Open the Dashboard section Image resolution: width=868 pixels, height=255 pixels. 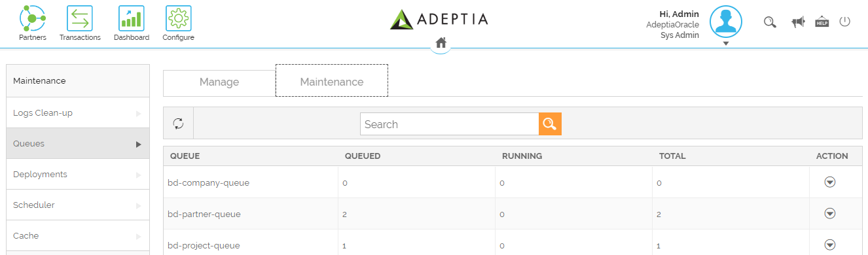point(131,23)
